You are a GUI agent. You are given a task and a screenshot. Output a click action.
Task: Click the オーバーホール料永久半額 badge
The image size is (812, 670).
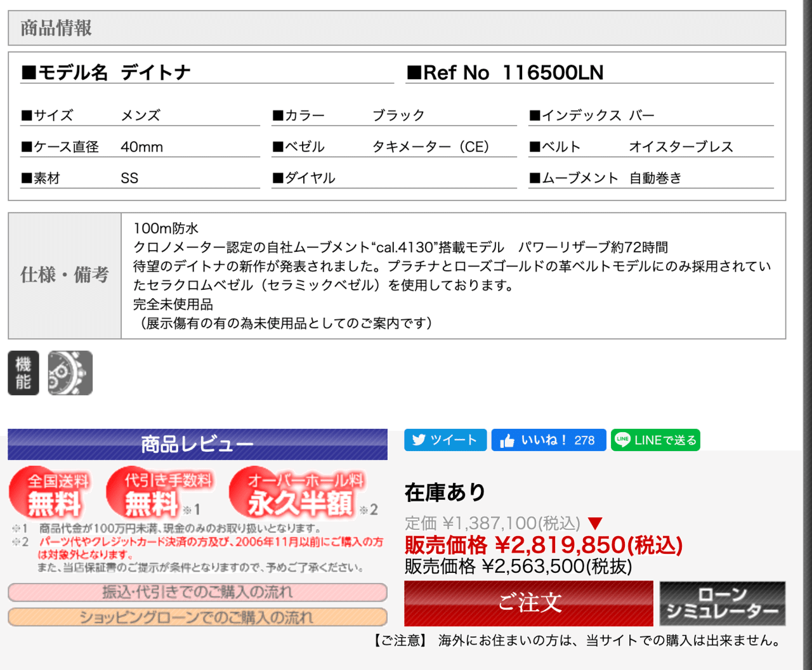click(x=298, y=493)
